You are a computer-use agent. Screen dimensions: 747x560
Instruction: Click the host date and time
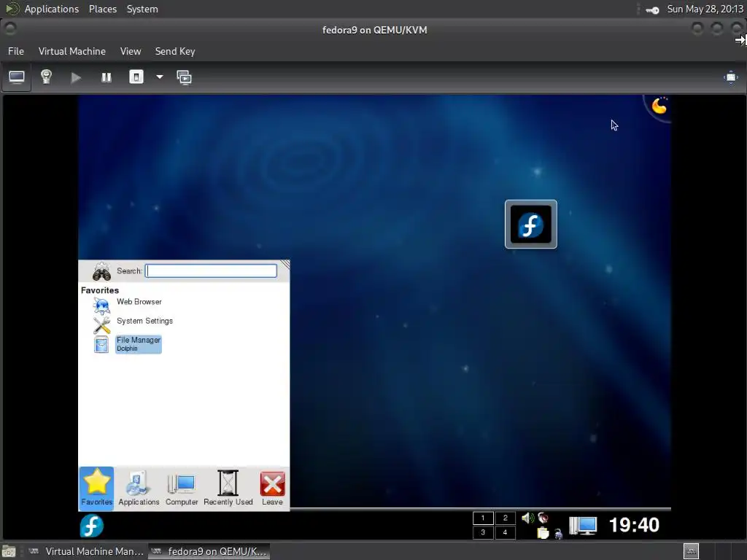705,9
